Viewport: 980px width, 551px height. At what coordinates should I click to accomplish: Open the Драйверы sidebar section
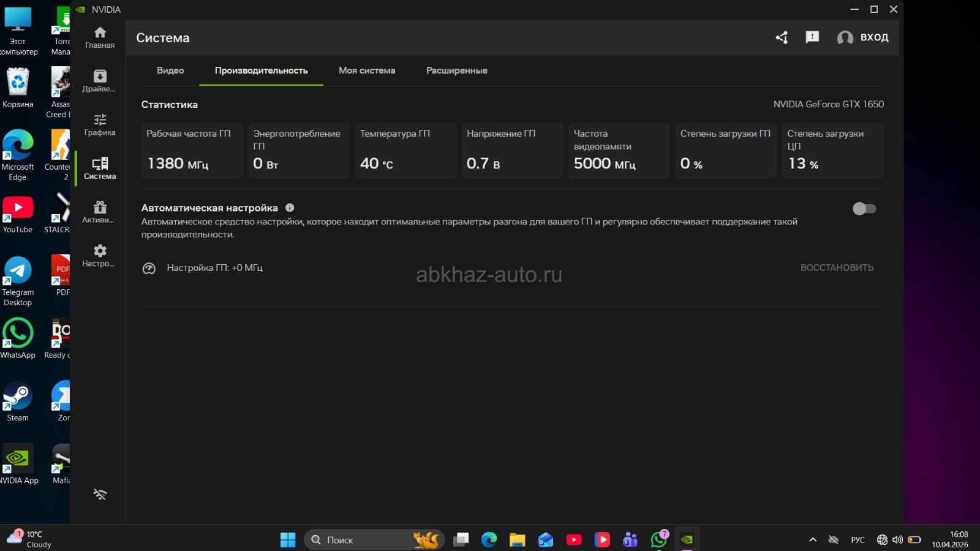point(100,81)
